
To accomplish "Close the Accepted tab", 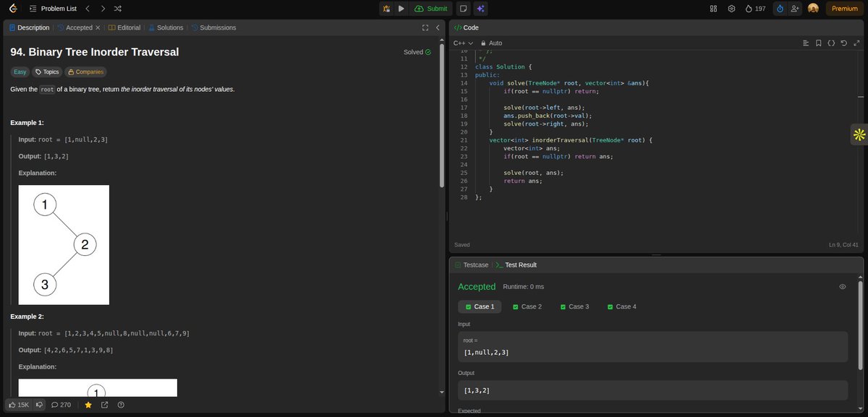I will (x=98, y=27).
